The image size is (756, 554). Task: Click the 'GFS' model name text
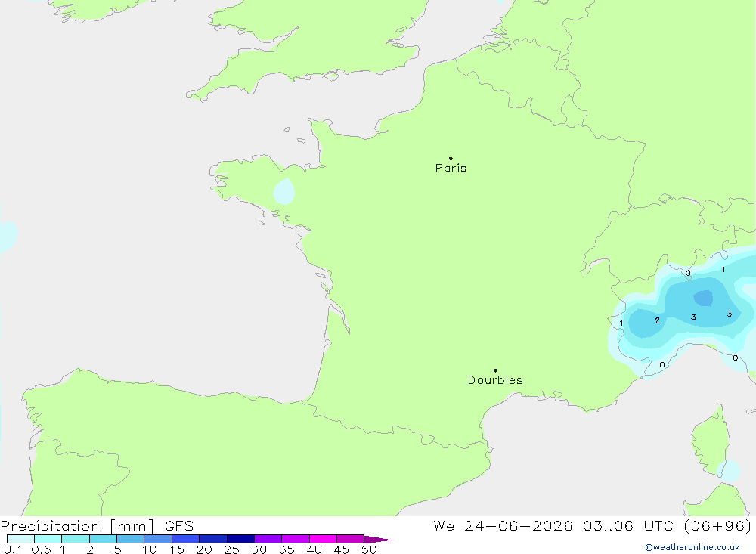[x=179, y=526]
